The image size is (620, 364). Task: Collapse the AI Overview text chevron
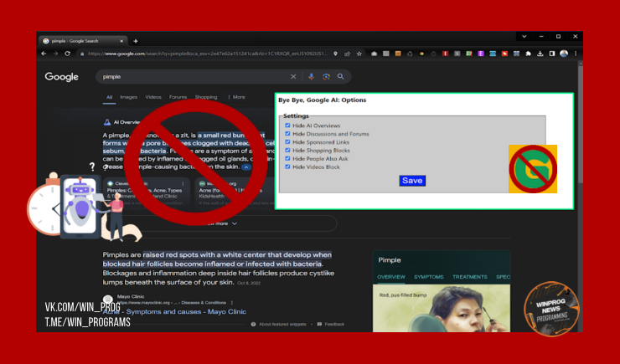246,167
